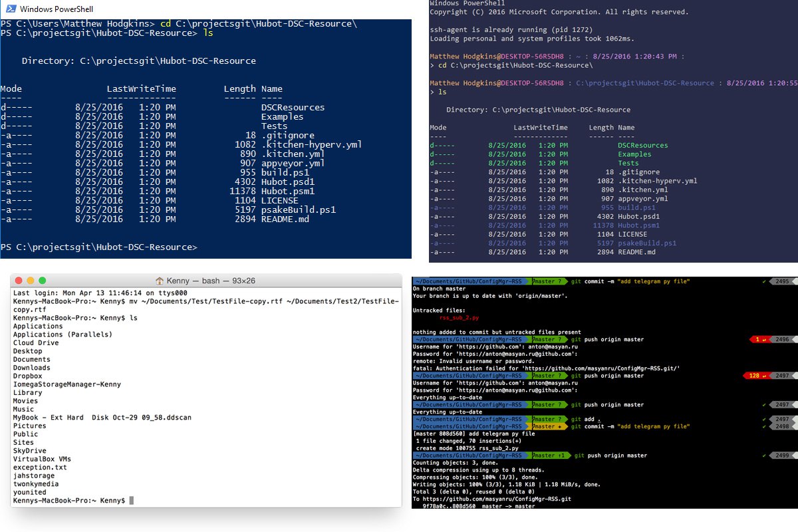
Task: Click appveyor.yml in the blue PowerShell listing
Action: click(x=293, y=163)
